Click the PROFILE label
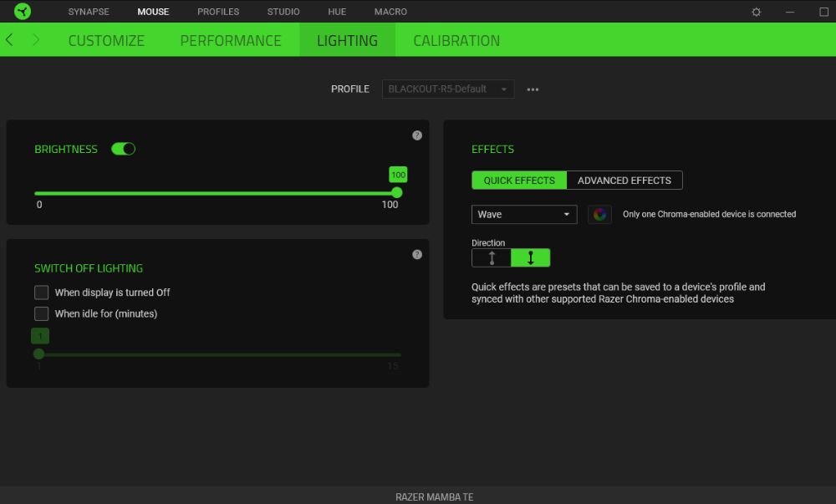The width and height of the screenshot is (836, 504). tap(349, 89)
